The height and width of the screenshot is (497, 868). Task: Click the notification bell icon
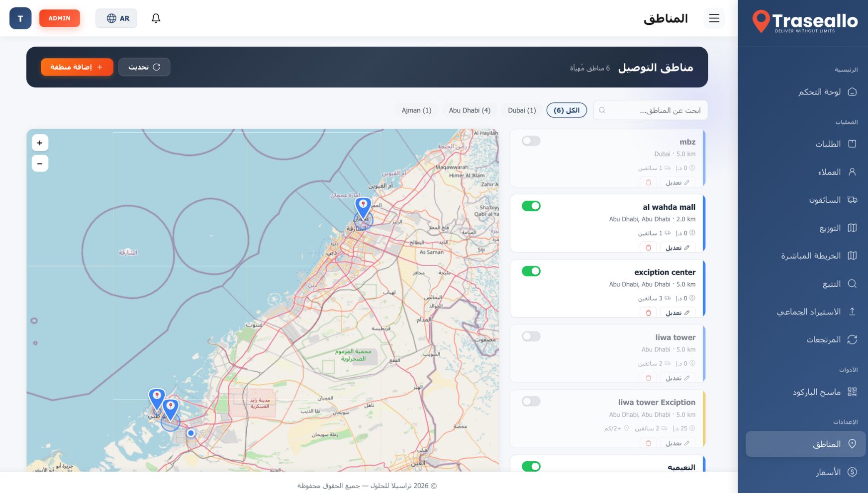pos(156,18)
